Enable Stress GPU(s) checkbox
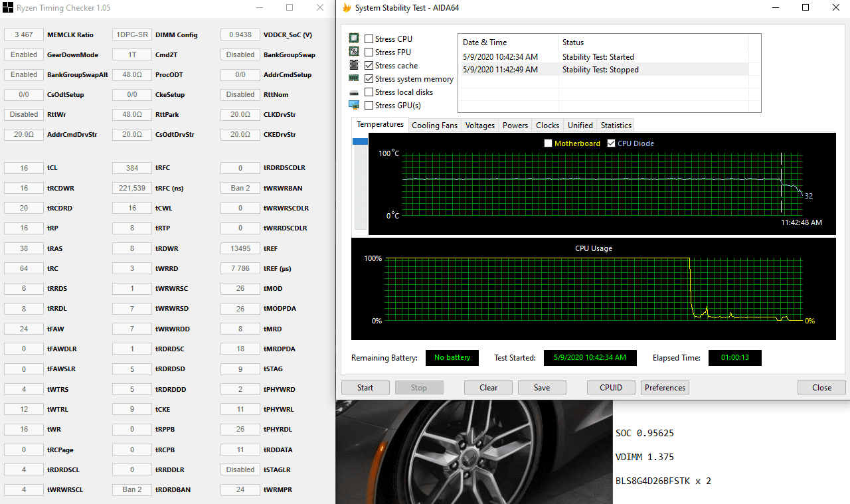850x504 pixels. (x=369, y=106)
